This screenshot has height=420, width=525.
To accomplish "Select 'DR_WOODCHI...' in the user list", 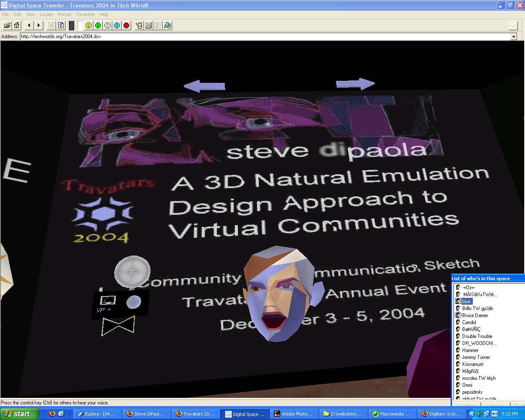I will click(x=479, y=343).
